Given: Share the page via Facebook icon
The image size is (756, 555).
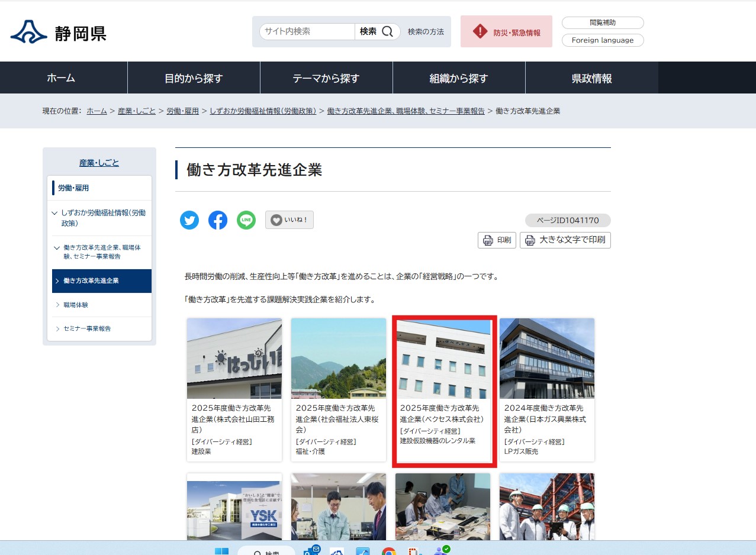Looking at the screenshot, I should [217, 220].
